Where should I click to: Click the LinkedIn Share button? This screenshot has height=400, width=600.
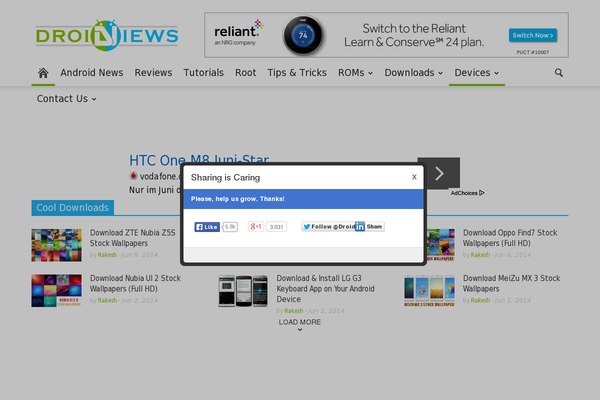370,227
